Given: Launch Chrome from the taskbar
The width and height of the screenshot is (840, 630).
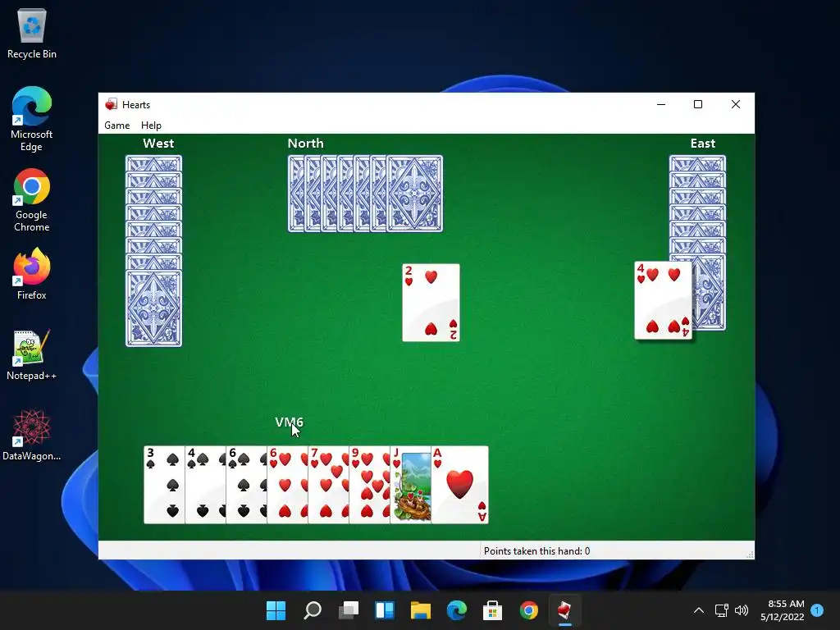Looking at the screenshot, I should (529, 610).
